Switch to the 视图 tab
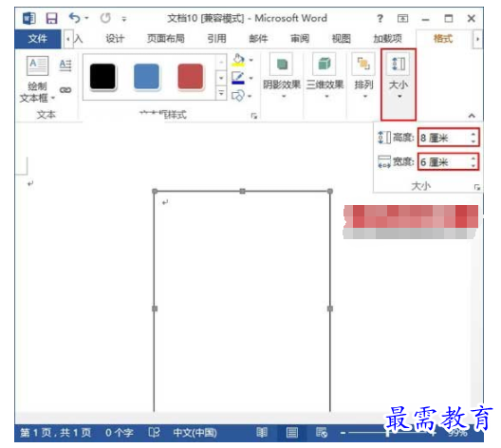The height and width of the screenshot is (448, 501). 341,39
